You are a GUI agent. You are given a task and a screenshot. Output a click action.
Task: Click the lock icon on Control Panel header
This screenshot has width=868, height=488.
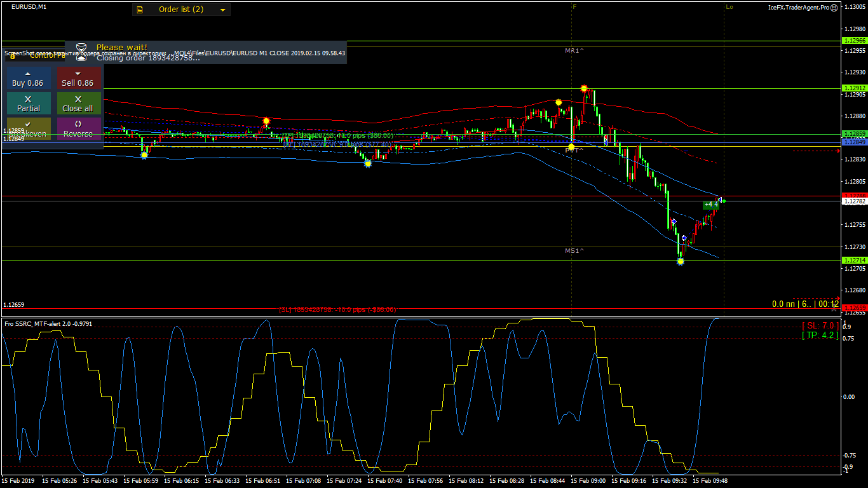click(13, 55)
